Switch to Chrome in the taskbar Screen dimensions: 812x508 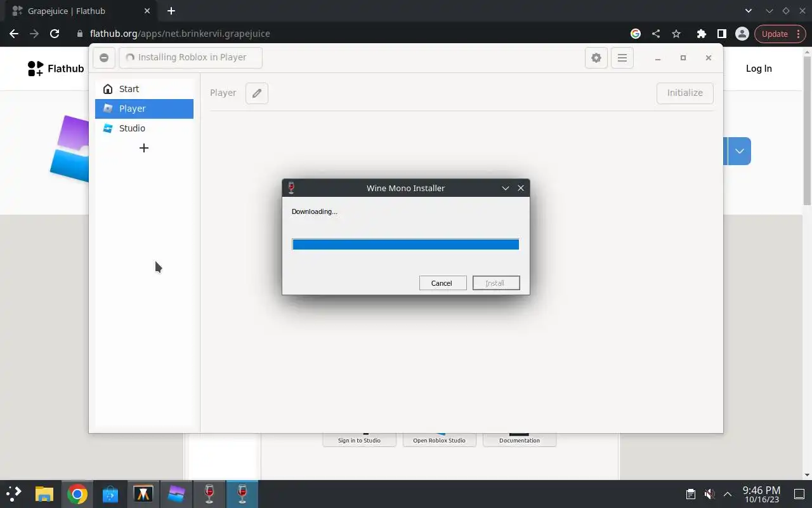tap(77, 493)
